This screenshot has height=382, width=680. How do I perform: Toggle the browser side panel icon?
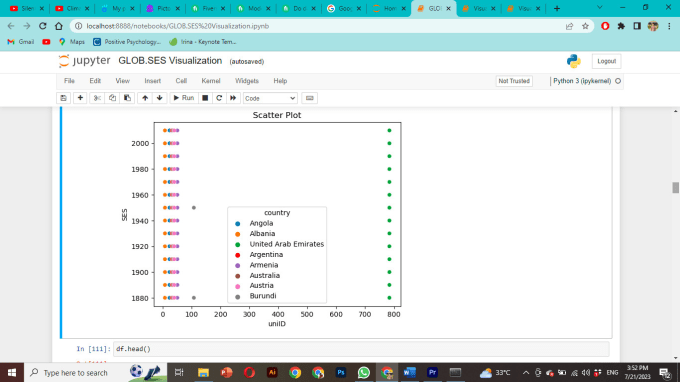[637, 26]
